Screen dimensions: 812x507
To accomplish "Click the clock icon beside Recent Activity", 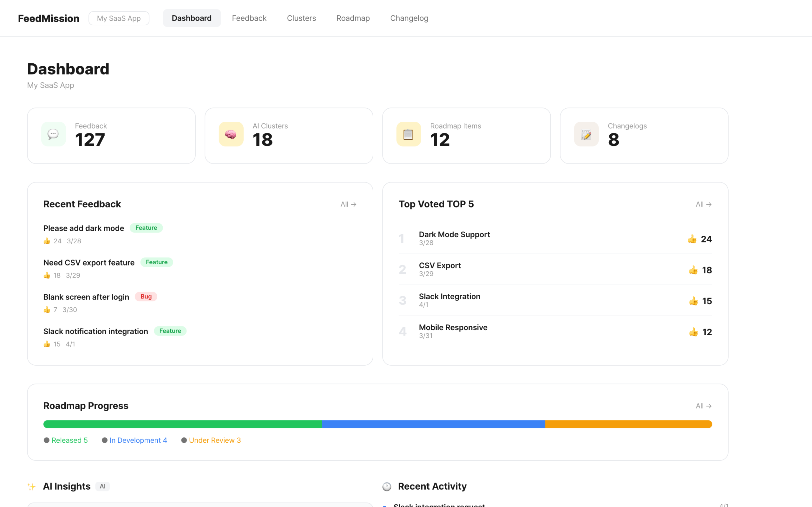I will click(x=387, y=486).
